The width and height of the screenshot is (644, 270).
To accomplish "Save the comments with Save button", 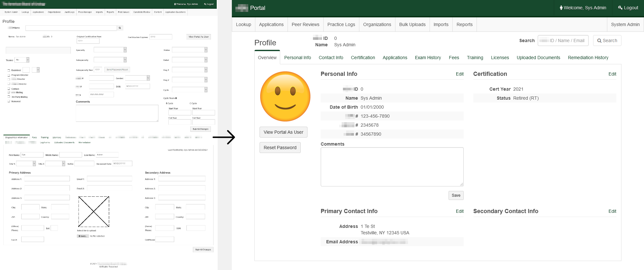I will 456,195.
